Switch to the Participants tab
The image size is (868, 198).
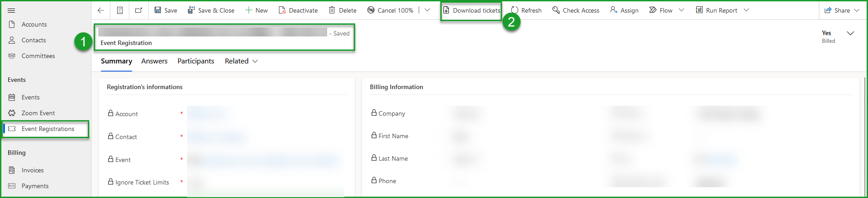pyautogui.click(x=196, y=61)
